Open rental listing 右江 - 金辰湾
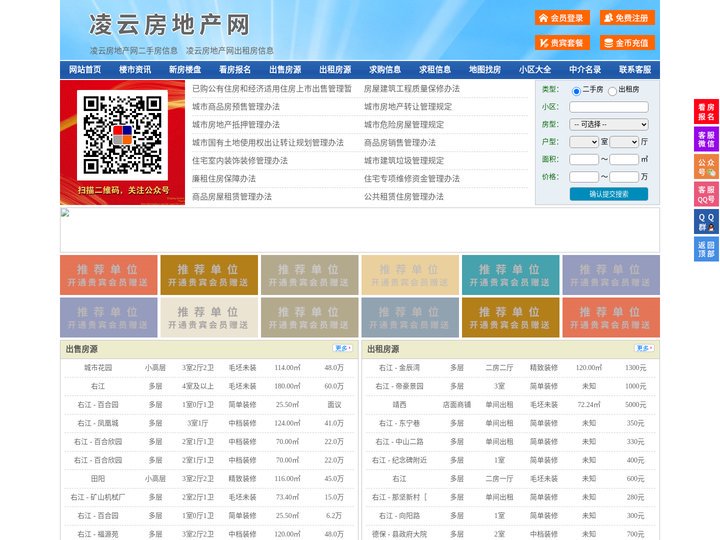The height and width of the screenshot is (540, 720). [x=399, y=368]
